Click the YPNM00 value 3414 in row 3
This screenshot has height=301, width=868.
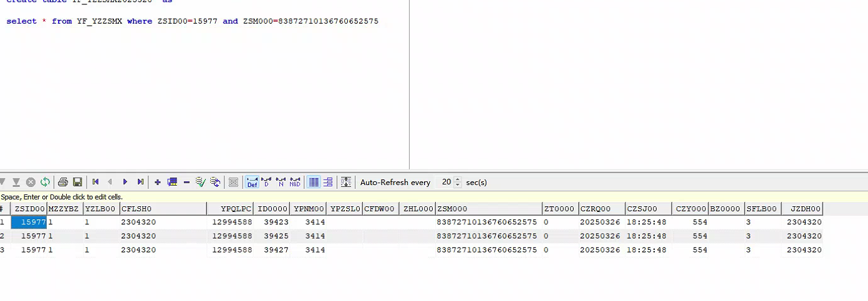click(x=315, y=250)
